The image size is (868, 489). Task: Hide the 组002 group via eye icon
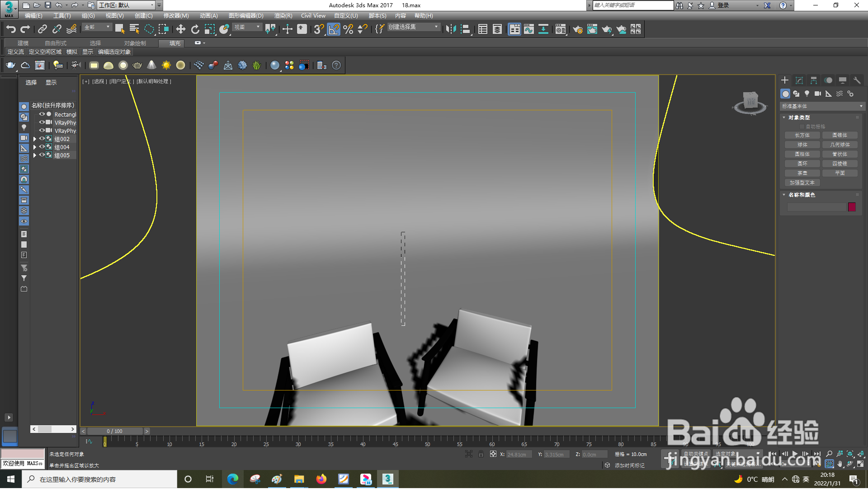[42, 139]
